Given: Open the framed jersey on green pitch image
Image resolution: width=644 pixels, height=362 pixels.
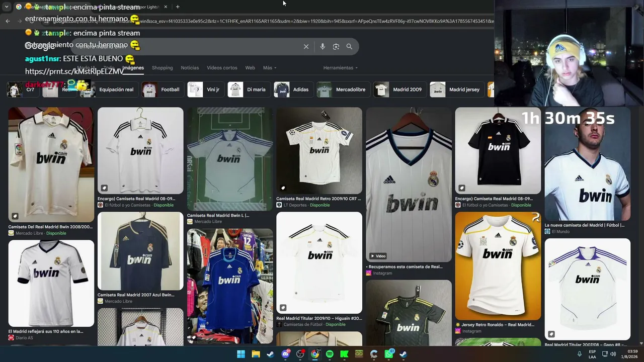Looking at the screenshot, I should tap(230, 159).
